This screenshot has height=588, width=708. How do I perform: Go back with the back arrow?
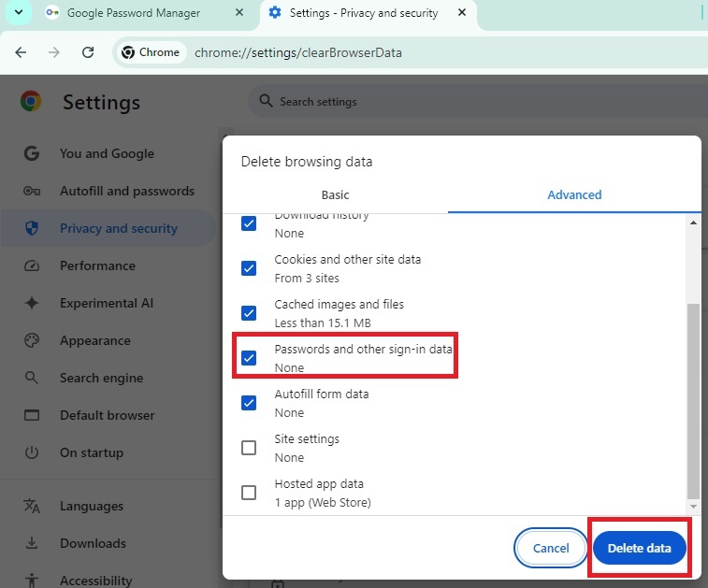tap(21, 52)
